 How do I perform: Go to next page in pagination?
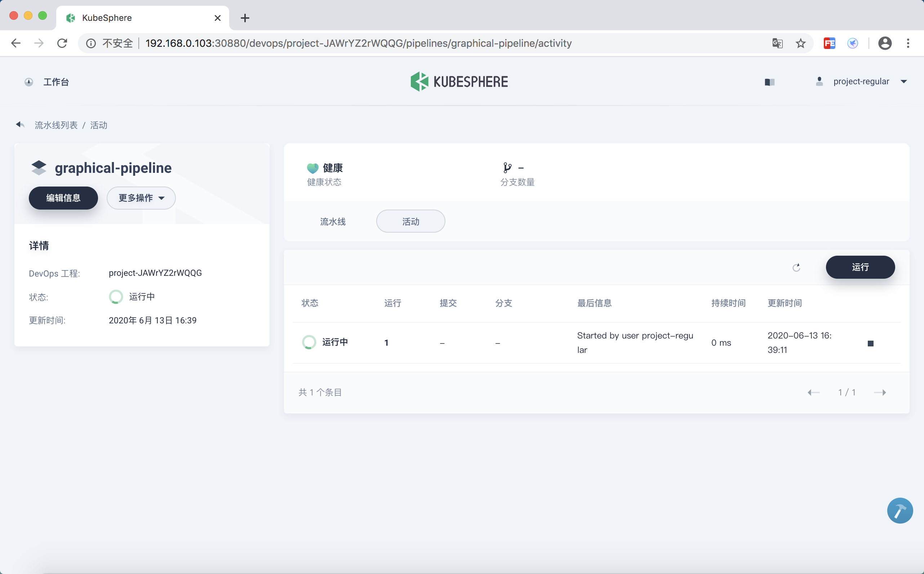[880, 392]
